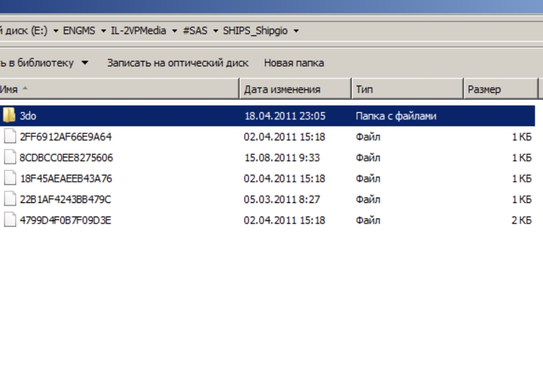Click date 18.04.2011 23:05
This screenshot has width=543, height=392.
[285, 116]
